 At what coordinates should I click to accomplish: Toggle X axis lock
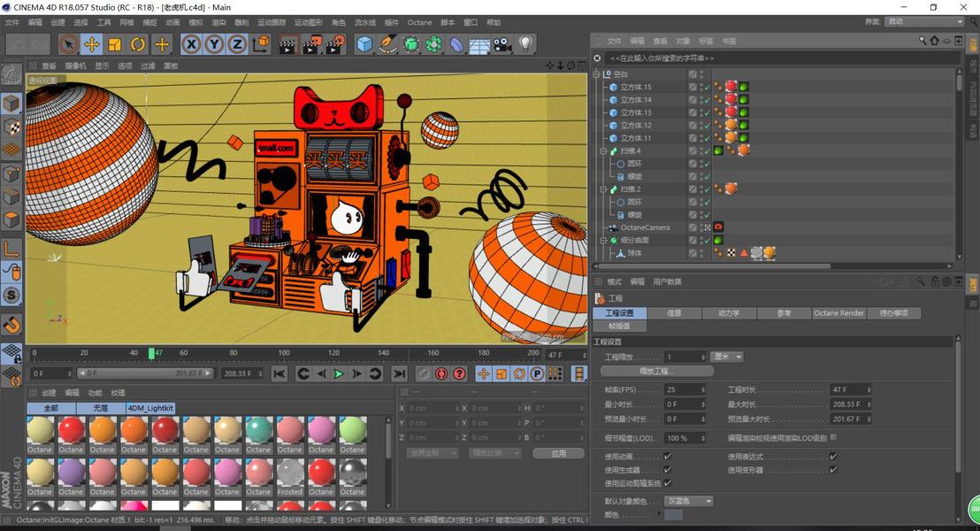pyautogui.click(x=191, y=44)
